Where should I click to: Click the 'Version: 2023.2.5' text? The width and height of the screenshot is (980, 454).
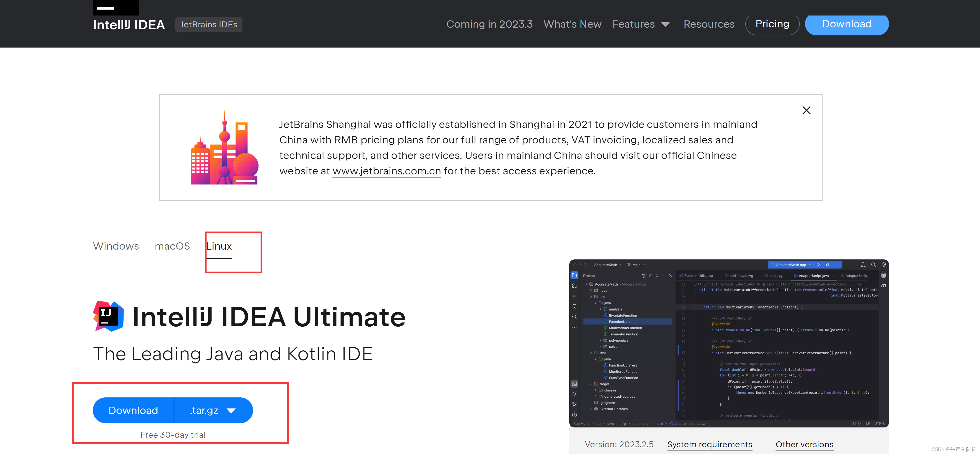click(619, 444)
